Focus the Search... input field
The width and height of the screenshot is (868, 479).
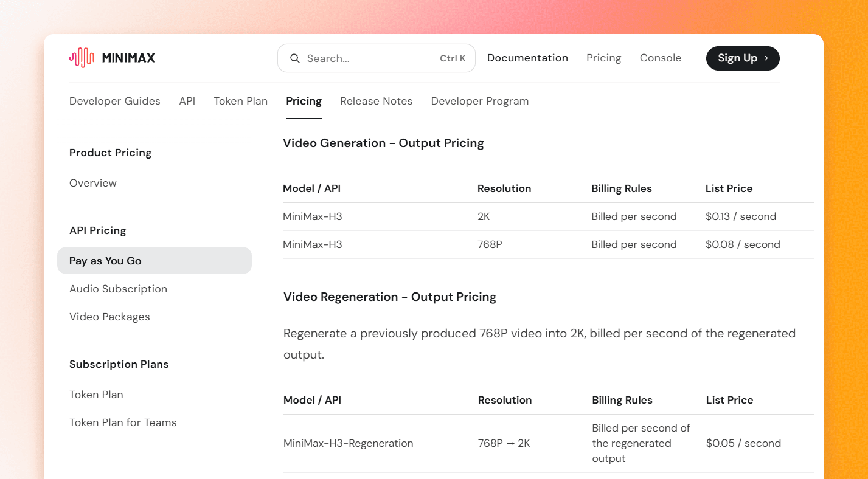pyautogui.click(x=376, y=58)
